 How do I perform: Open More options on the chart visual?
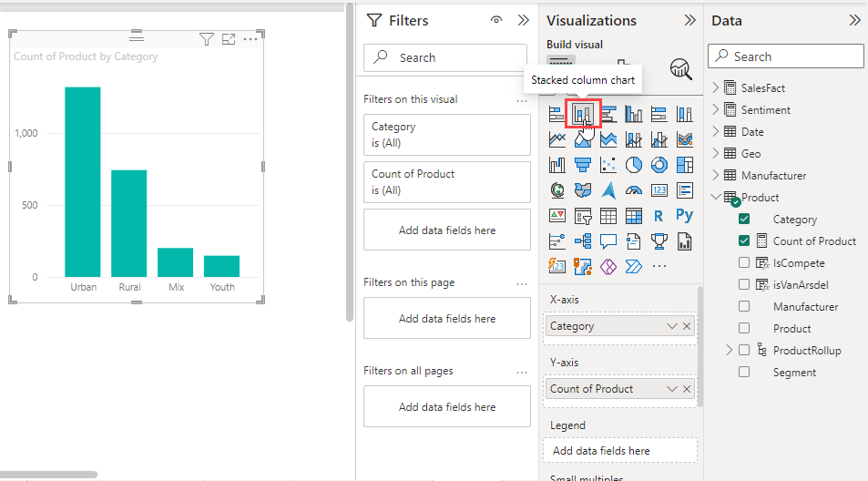(x=250, y=39)
